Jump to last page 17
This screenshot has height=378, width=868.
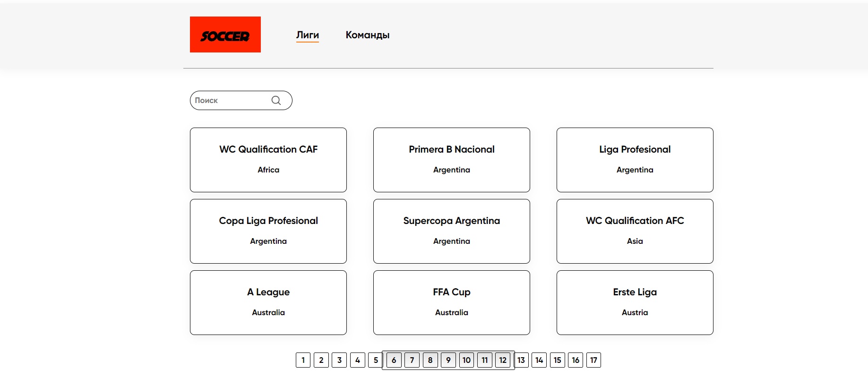[593, 360]
